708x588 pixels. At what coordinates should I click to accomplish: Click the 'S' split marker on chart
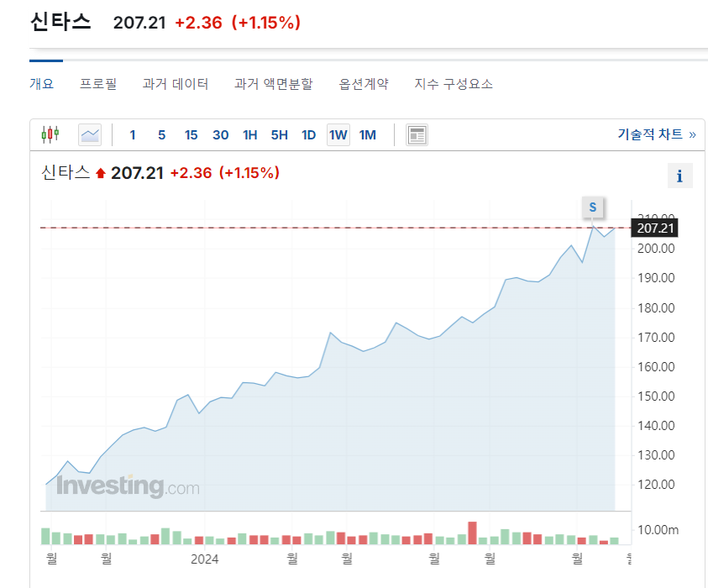tap(593, 207)
